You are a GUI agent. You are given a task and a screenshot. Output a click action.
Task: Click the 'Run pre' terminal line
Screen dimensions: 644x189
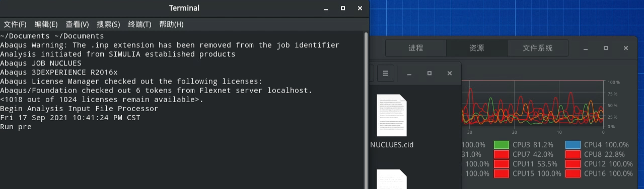pyautogui.click(x=16, y=127)
